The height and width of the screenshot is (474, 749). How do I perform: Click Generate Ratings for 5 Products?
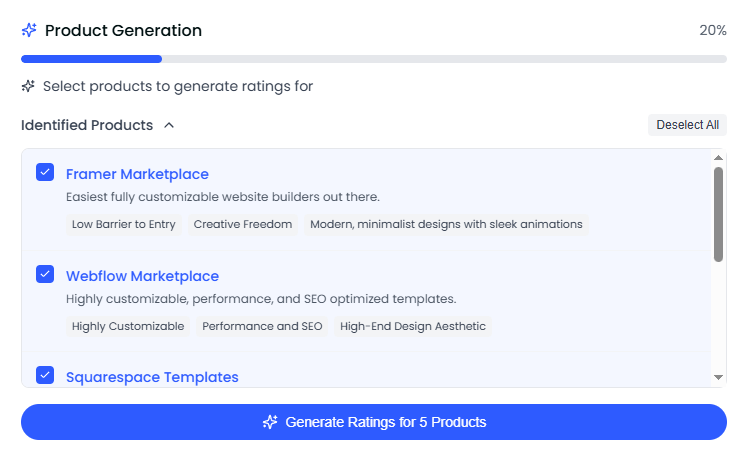point(374,422)
